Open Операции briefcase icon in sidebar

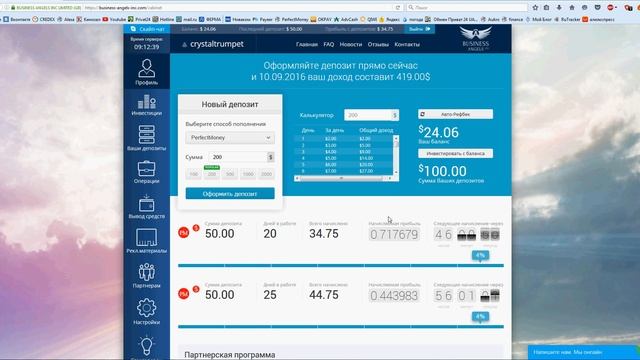point(147,172)
